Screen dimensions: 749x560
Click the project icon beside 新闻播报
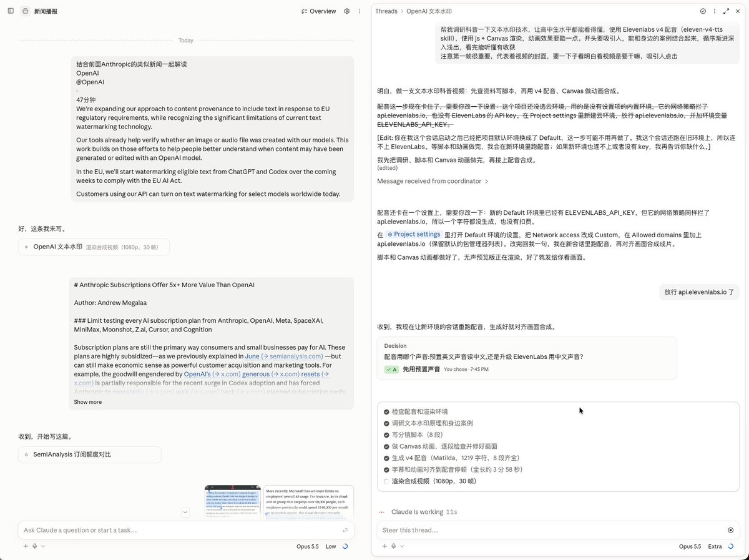(x=25, y=11)
